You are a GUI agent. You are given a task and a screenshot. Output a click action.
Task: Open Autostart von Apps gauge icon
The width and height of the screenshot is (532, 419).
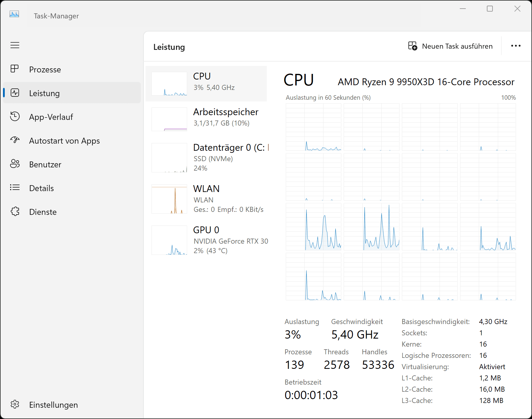click(15, 140)
